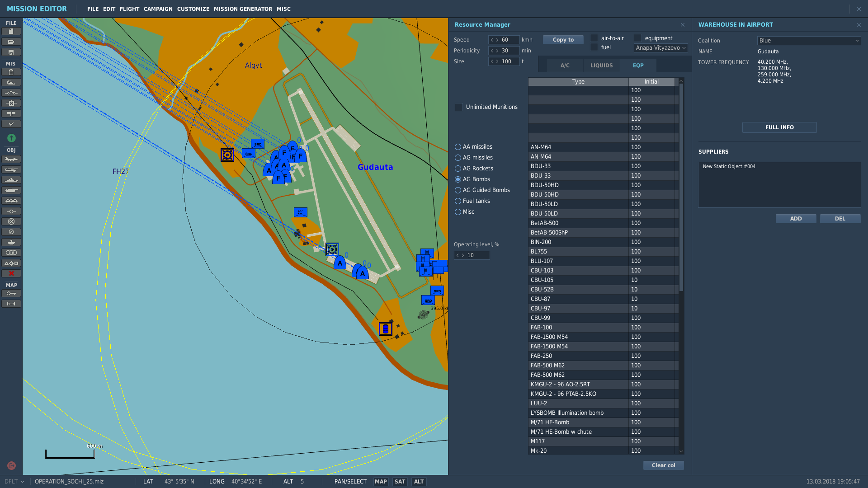This screenshot has width=868, height=488.
Task: Select the ship group placement tool
Action: pos(11,180)
